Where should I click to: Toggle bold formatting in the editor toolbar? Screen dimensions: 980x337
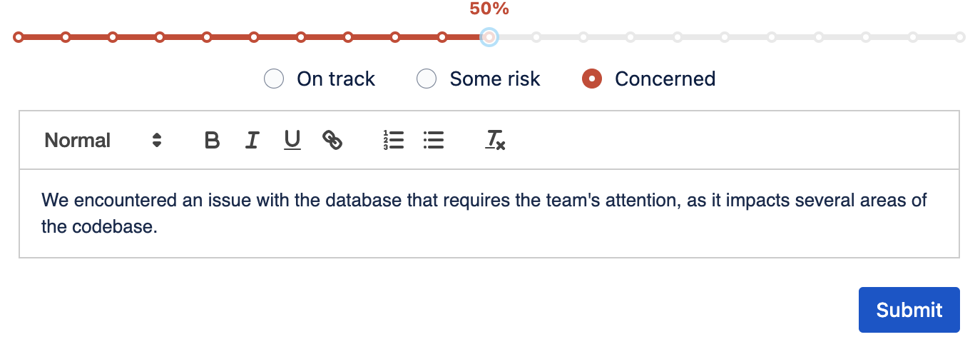[x=212, y=140]
